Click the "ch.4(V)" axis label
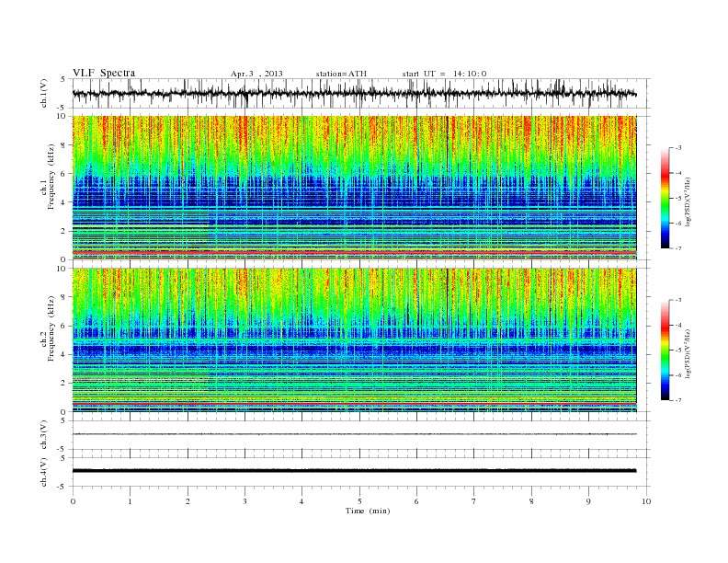The image size is (728, 563). click(x=44, y=472)
